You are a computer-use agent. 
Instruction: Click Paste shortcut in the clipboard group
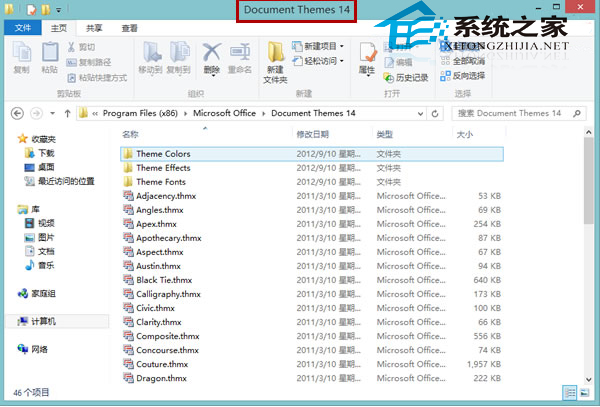tap(97, 78)
